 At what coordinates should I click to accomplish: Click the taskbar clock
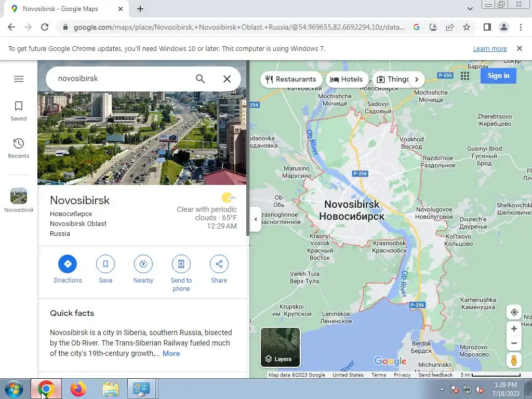pyautogui.click(x=506, y=389)
